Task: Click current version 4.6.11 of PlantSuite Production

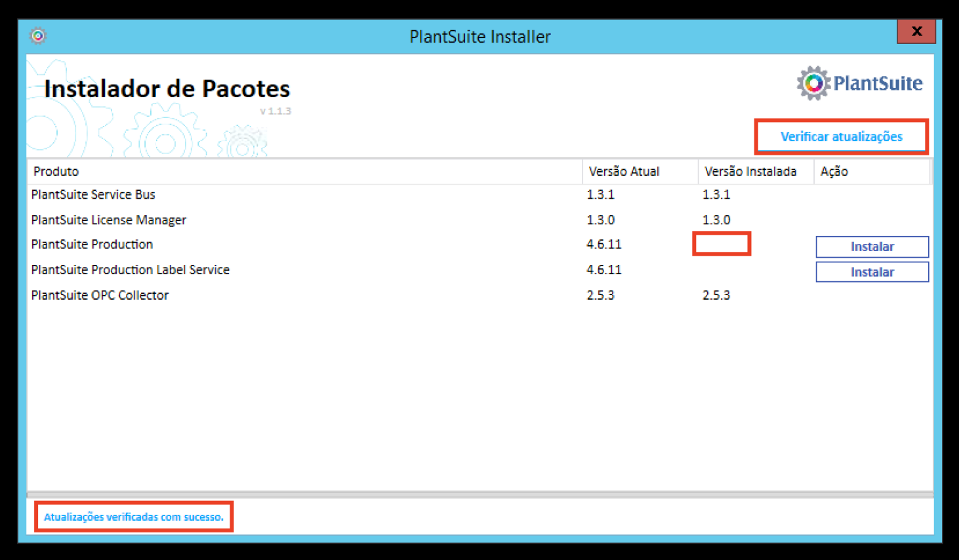Action: point(603,244)
